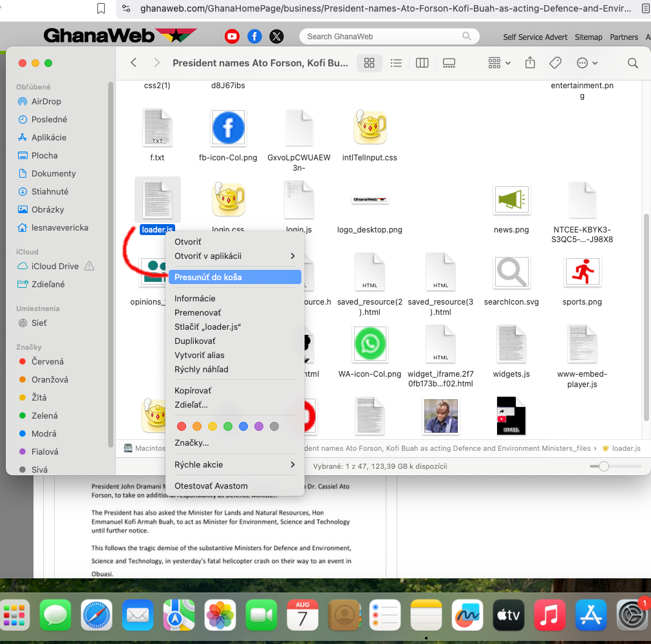Expand the 'Rýchle akcie' submenu
The image size is (651, 644).
coord(234,464)
